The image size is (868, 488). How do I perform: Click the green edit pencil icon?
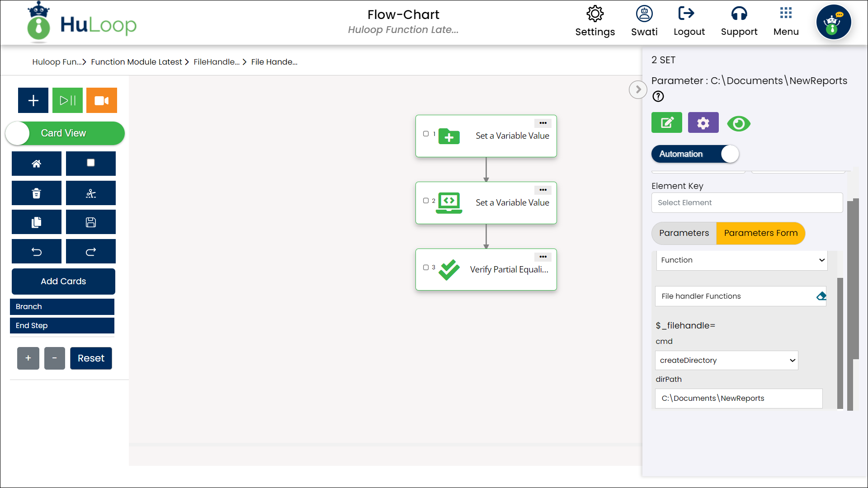[667, 122]
